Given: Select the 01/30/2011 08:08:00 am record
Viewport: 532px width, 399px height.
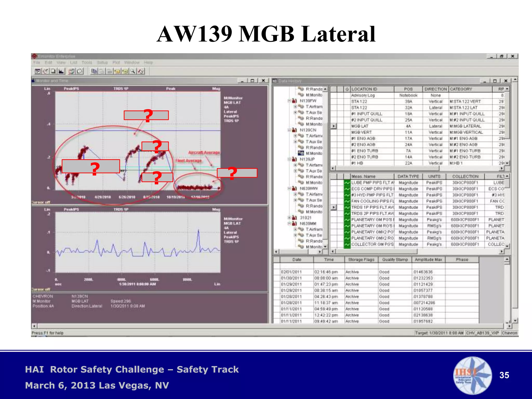Looking at the screenshot, I should pyautogui.click(x=376, y=278).
